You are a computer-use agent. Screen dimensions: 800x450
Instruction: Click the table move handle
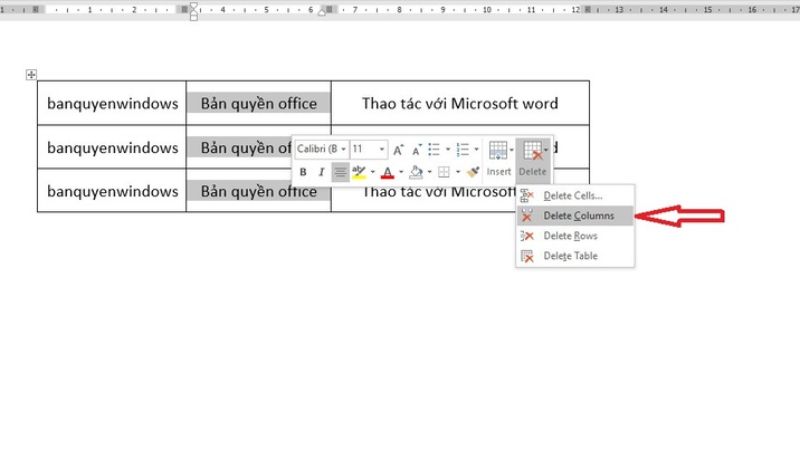(x=31, y=75)
